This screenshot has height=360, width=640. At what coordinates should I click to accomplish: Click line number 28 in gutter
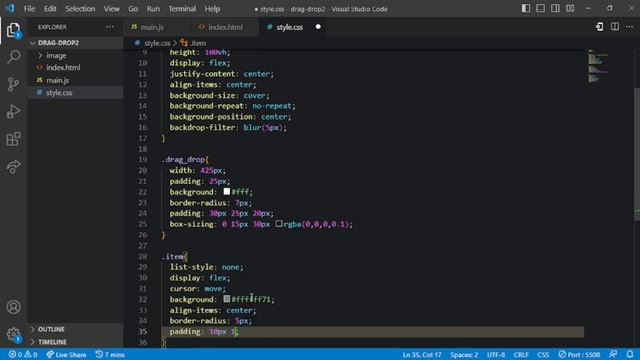coord(142,256)
